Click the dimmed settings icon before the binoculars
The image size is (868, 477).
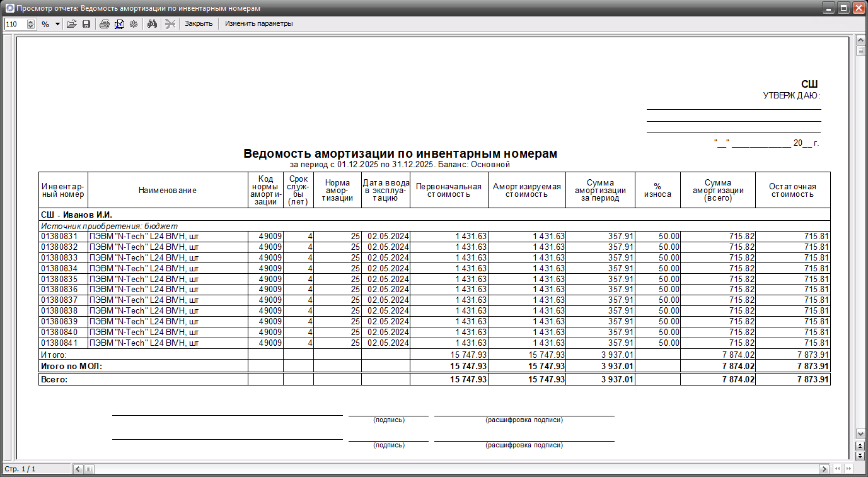133,24
